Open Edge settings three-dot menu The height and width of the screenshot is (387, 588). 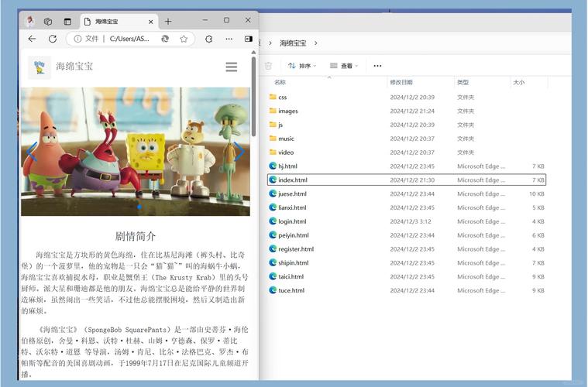pyautogui.click(x=229, y=39)
